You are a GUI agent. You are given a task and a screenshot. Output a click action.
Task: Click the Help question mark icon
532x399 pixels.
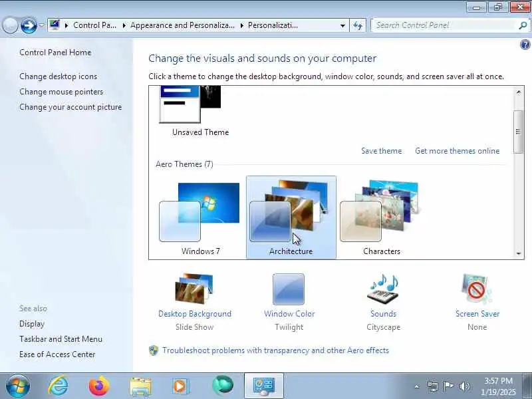pyautogui.click(x=525, y=45)
